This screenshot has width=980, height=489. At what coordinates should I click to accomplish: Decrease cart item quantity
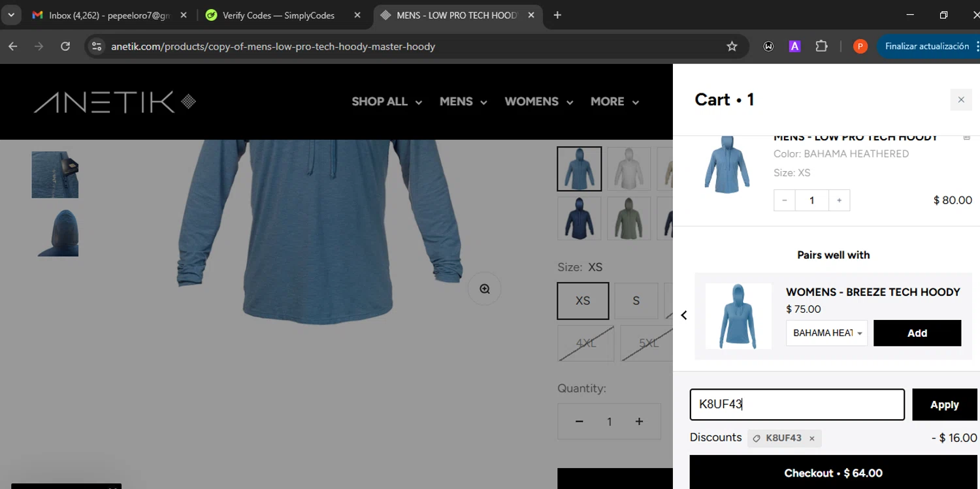[785, 200]
